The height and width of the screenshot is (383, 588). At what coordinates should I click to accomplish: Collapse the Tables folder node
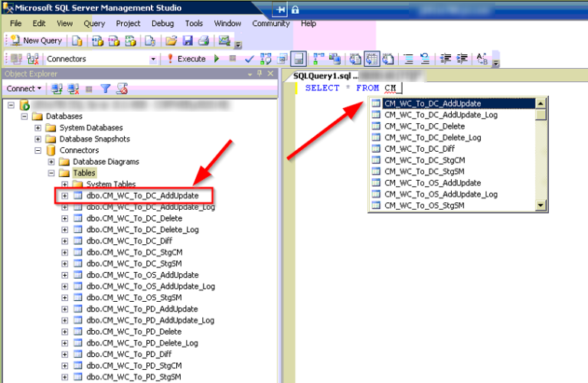click(51, 173)
